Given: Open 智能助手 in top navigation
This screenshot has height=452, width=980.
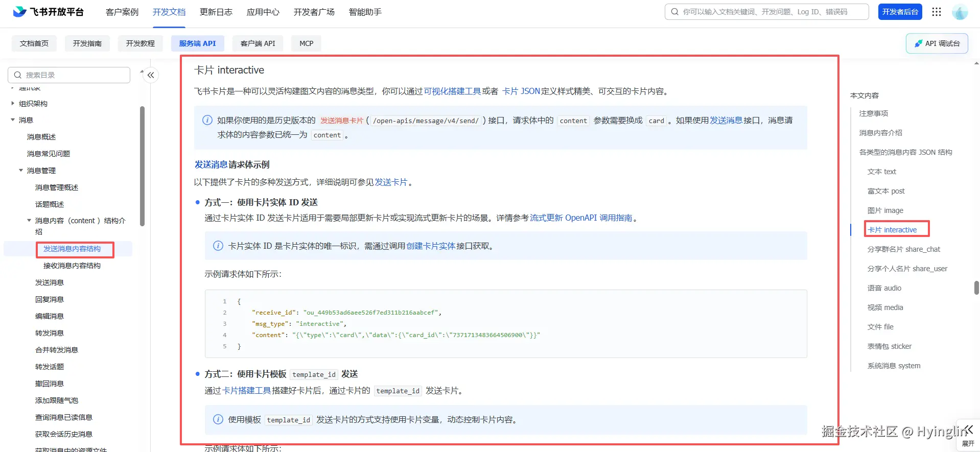Looking at the screenshot, I should [365, 12].
